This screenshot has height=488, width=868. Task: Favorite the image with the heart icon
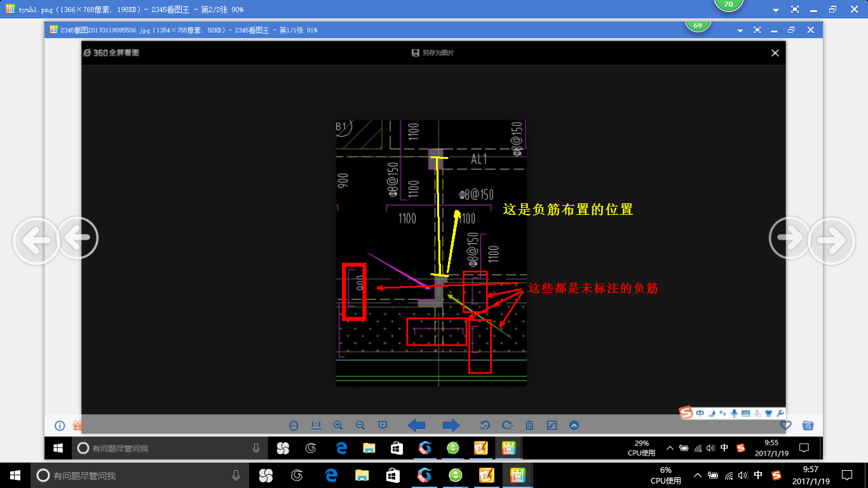pyautogui.click(x=785, y=426)
